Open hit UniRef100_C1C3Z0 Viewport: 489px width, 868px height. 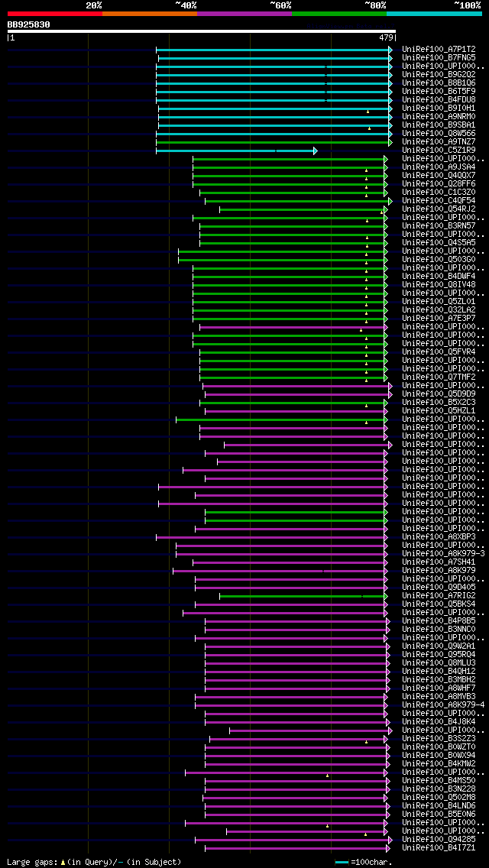(439, 192)
